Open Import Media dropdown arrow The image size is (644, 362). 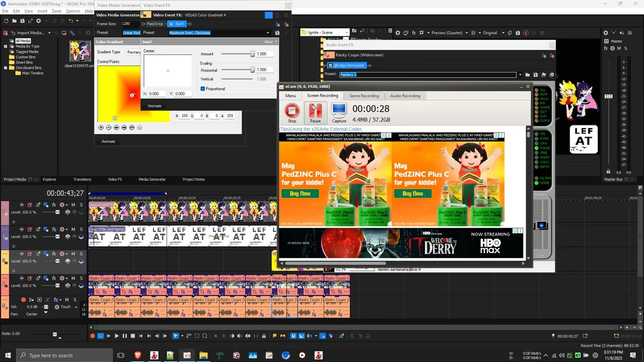(49, 33)
